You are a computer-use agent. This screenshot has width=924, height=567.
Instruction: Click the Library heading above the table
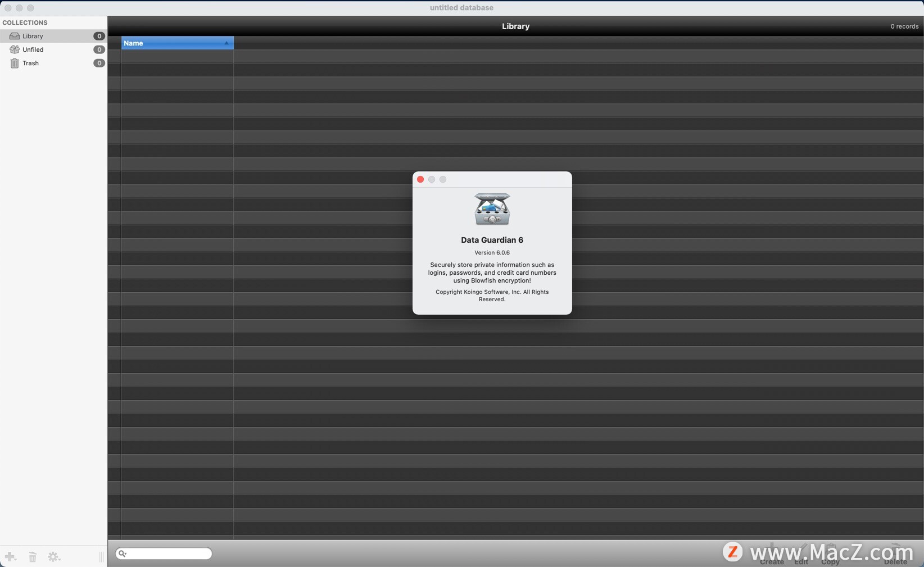pos(515,26)
